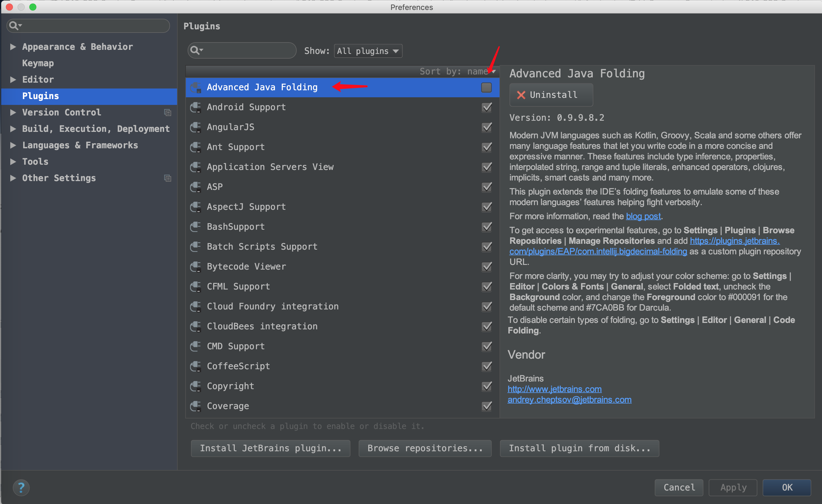This screenshot has height=504, width=822.
Task: Click the settings search magnifier icon
Action: [x=15, y=25]
